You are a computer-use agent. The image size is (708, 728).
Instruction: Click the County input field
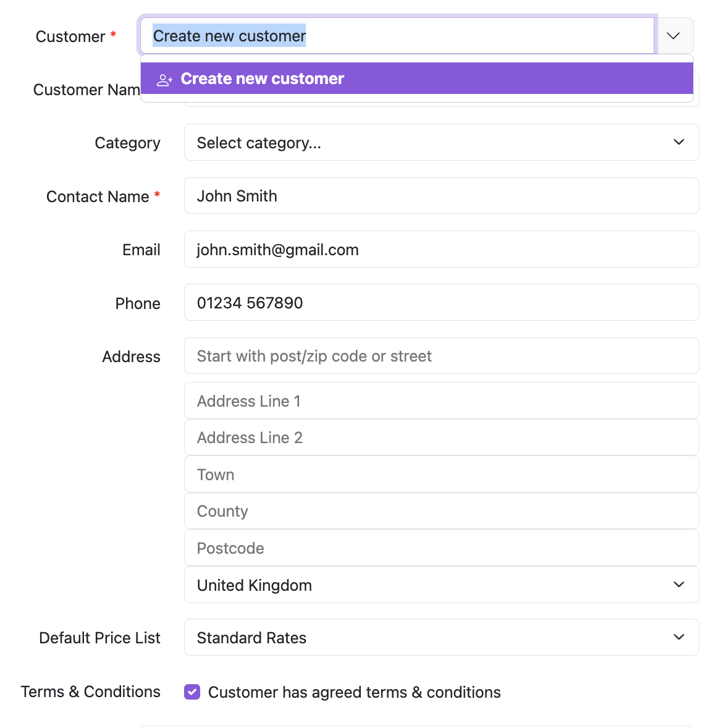(441, 511)
